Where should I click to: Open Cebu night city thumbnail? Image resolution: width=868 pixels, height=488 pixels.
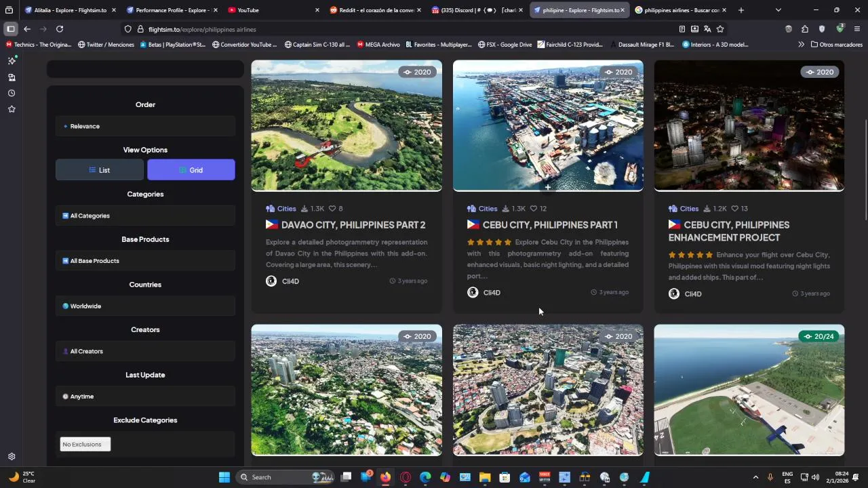coord(749,126)
